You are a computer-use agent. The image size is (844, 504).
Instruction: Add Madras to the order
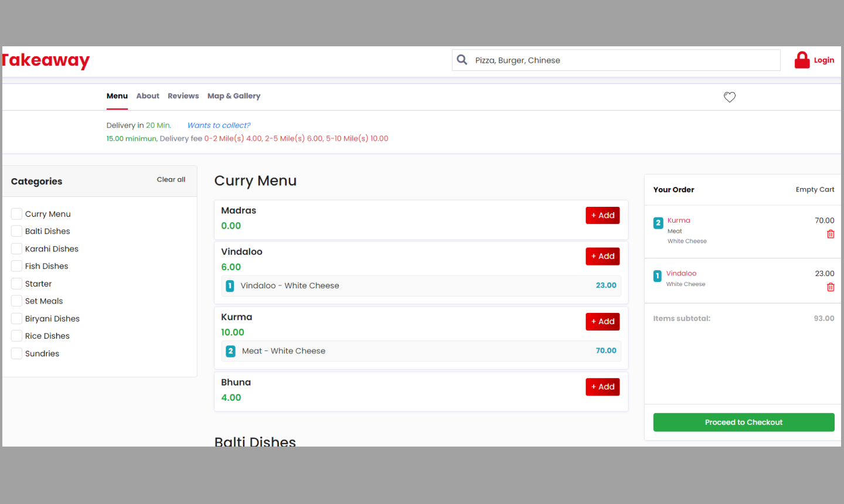coord(602,216)
